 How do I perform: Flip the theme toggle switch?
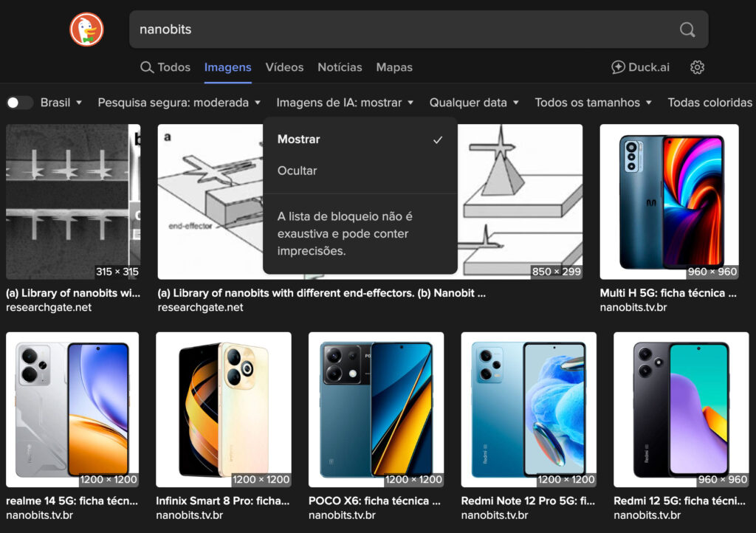click(x=20, y=103)
